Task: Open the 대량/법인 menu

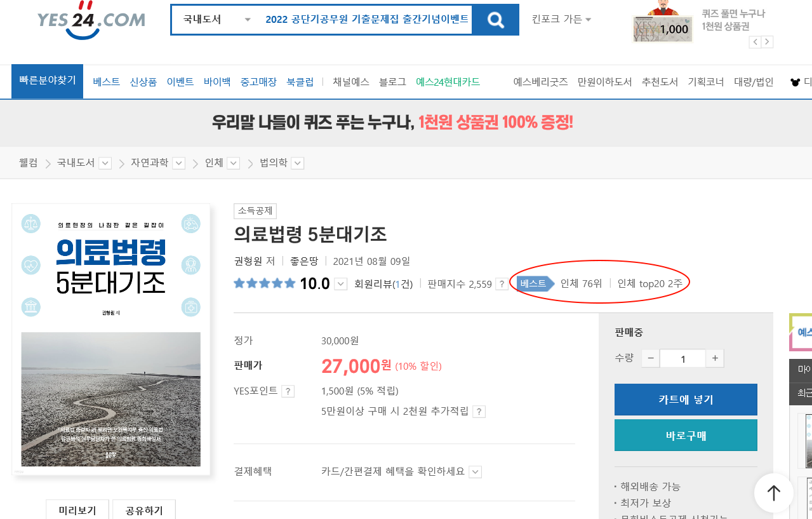Action: click(x=754, y=82)
